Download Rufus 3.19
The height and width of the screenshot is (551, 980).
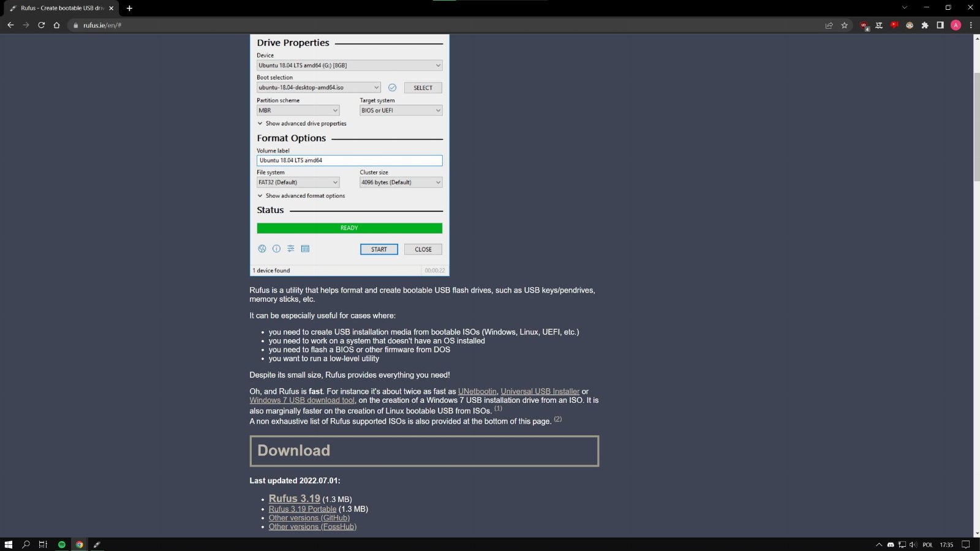[294, 498]
